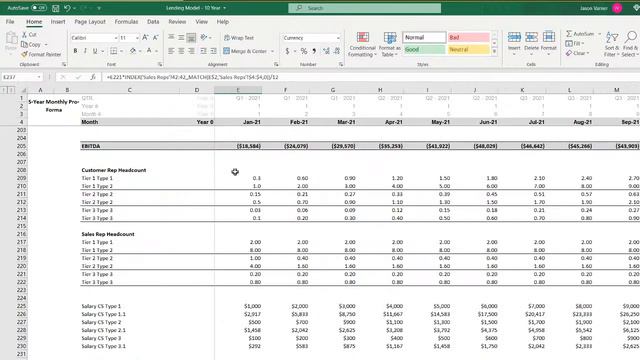Click Merge & Center
The height and width of the screenshot is (360, 640).
pyautogui.click(x=245, y=51)
